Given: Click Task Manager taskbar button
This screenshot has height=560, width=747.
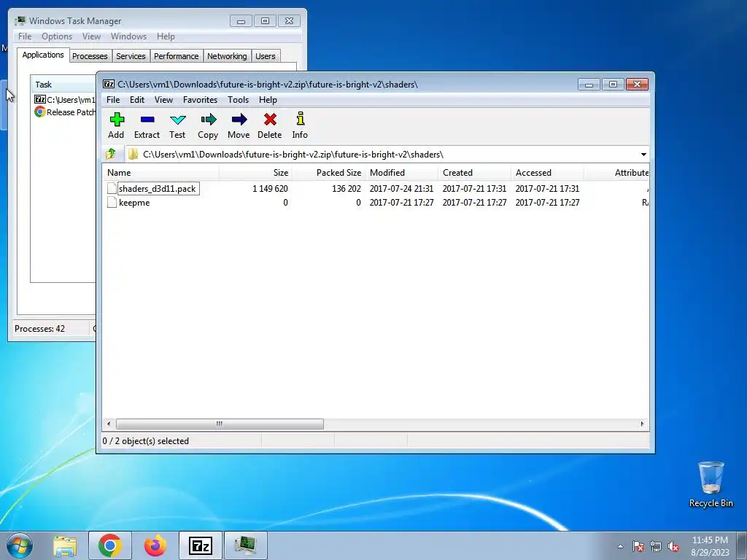Looking at the screenshot, I should 246,545.
